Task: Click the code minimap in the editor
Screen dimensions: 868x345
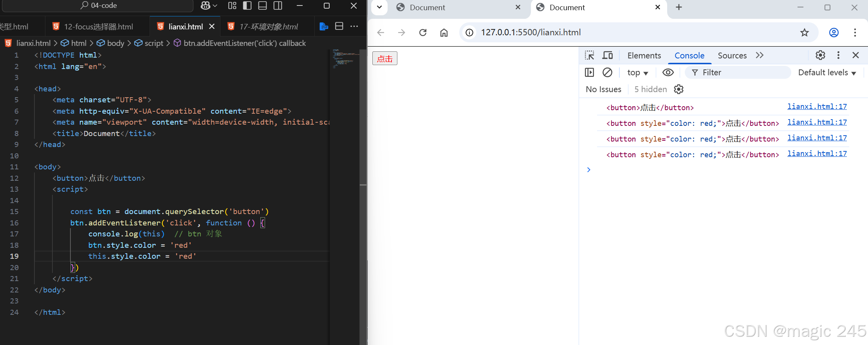Action: 345,59
